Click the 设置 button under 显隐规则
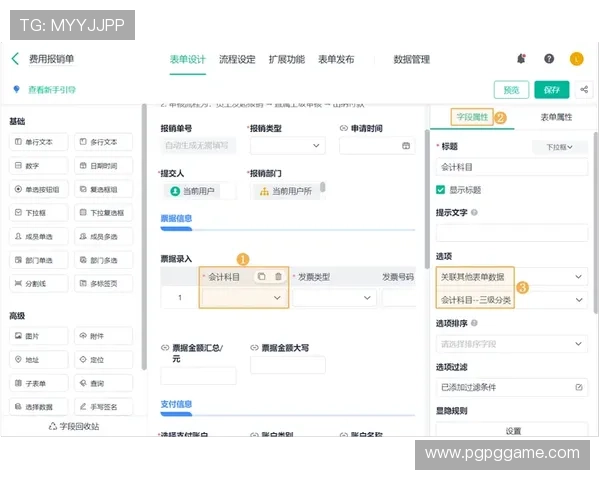The width and height of the screenshot is (600, 480). click(x=512, y=430)
